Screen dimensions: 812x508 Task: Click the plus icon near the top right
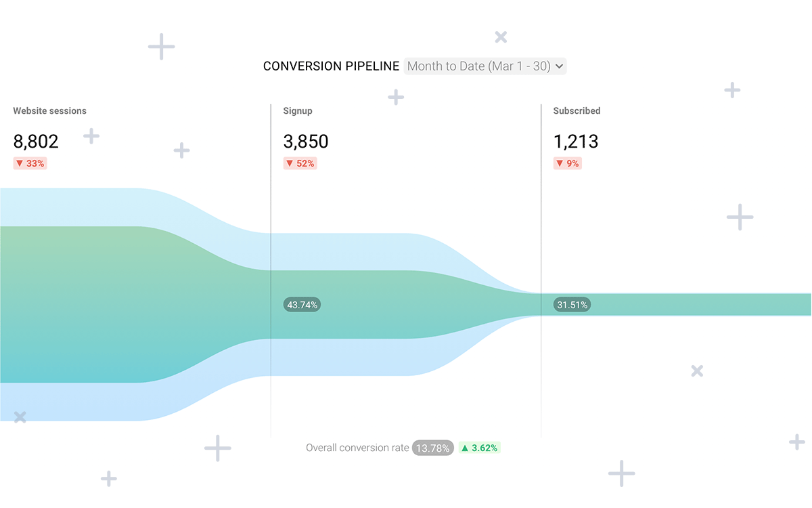pyautogui.click(x=731, y=89)
